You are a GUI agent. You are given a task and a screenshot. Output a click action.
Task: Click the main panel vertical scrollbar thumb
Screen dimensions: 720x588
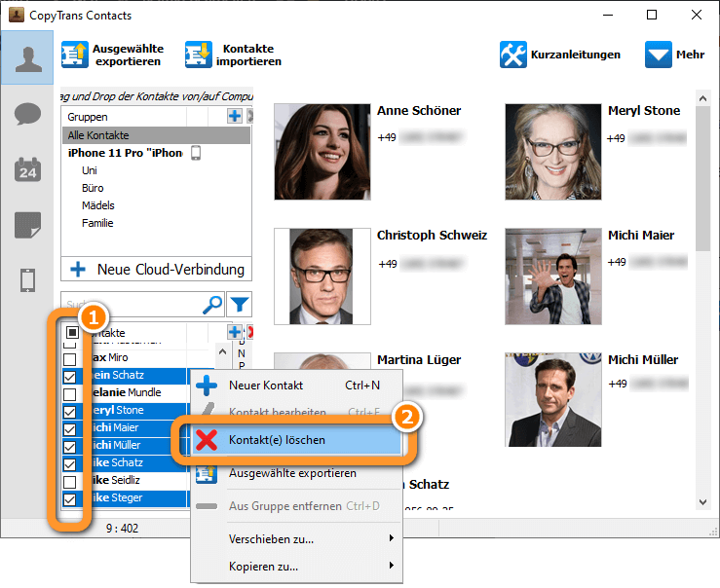coord(702,179)
